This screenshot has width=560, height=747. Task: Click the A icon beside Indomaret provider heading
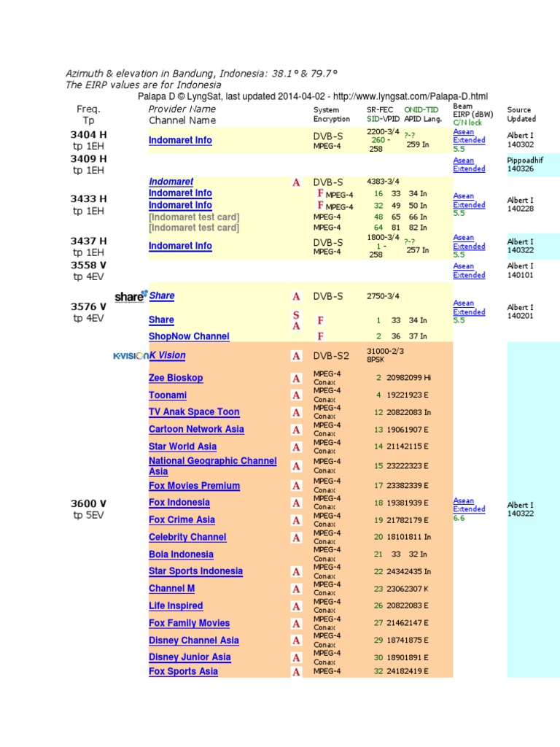(296, 182)
